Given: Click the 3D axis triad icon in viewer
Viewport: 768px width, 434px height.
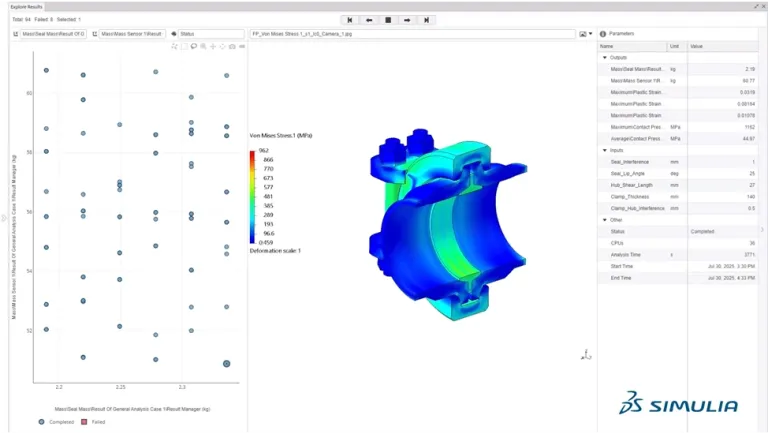Looking at the screenshot, I should (x=586, y=355).
